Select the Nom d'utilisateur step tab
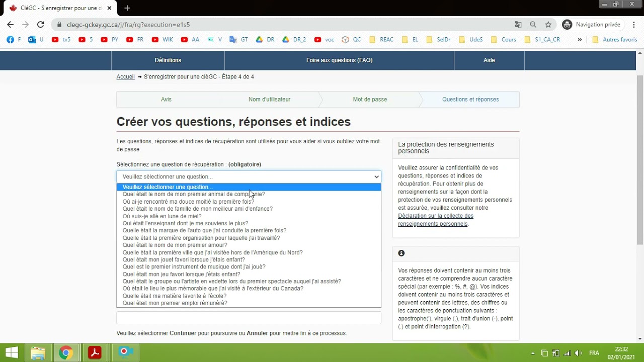The image size is (644, 362). click(269, 100)
